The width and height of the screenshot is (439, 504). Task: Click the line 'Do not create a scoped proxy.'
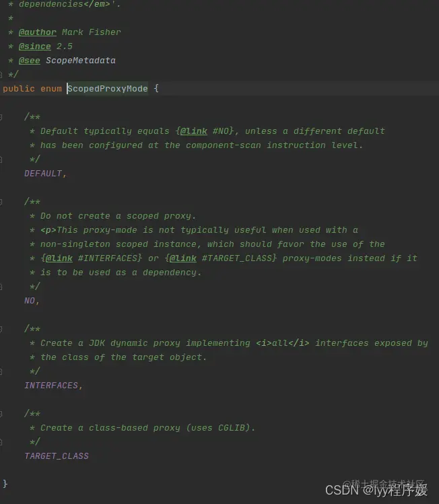pyautogui.click(x=118, y=216)
